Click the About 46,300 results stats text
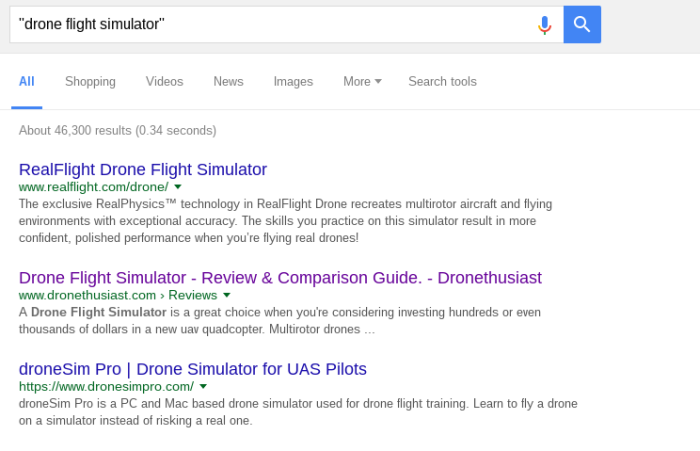This screenshot has width=700, height=451. [x=117, y=130]
